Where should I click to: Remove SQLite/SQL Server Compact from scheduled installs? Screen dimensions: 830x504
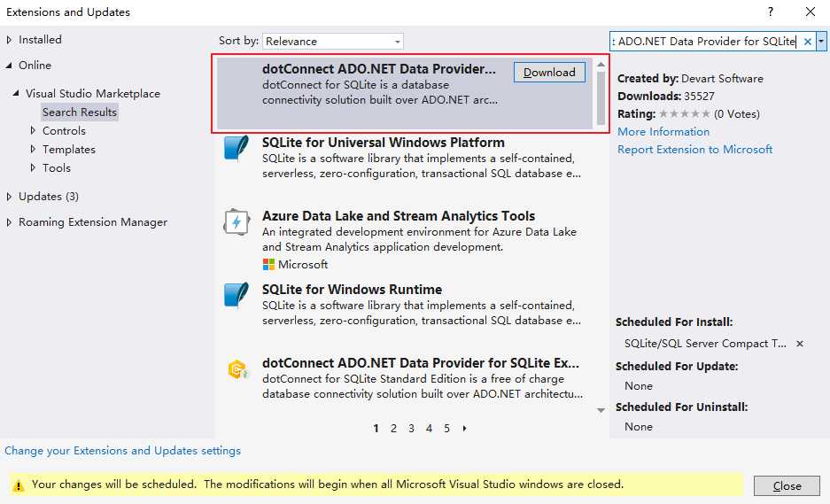(800, 344)
